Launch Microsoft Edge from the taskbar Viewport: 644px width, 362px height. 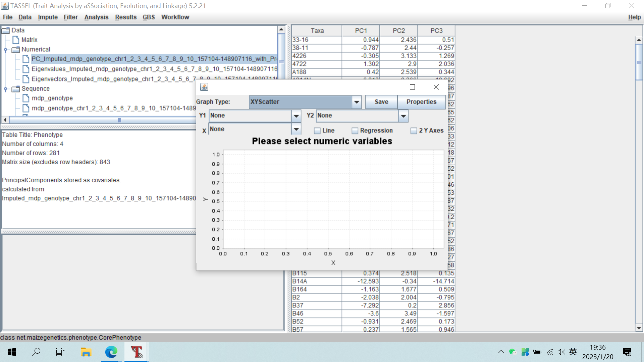click(x=111, y=352)
